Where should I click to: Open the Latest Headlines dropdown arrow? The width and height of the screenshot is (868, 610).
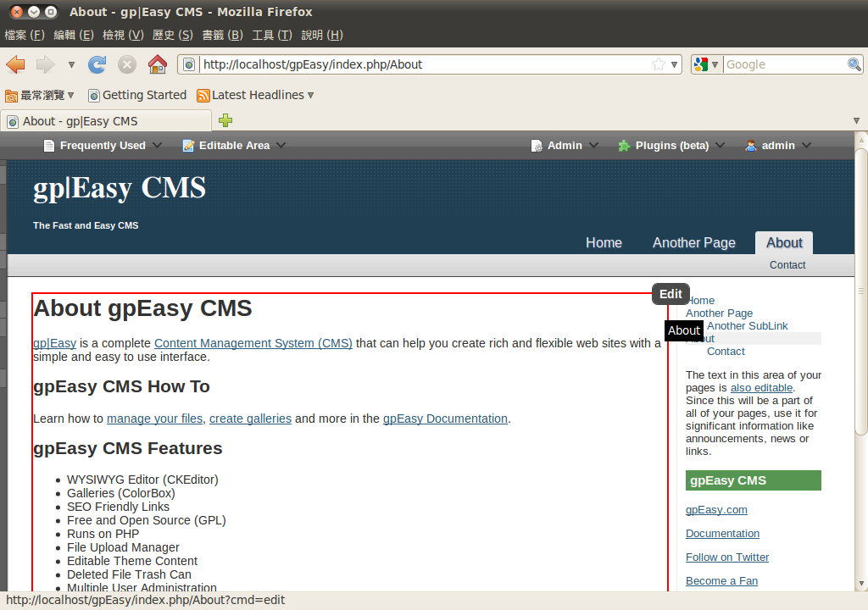(x=310, y=95)
